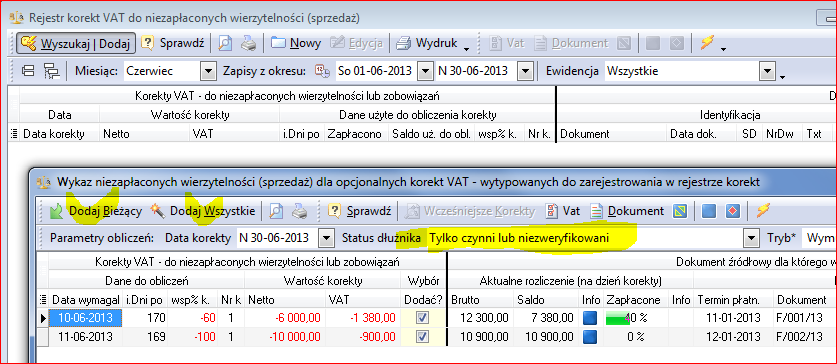
Task: Open Vat in the Wykaz toolbar
Action: [563, 211]
